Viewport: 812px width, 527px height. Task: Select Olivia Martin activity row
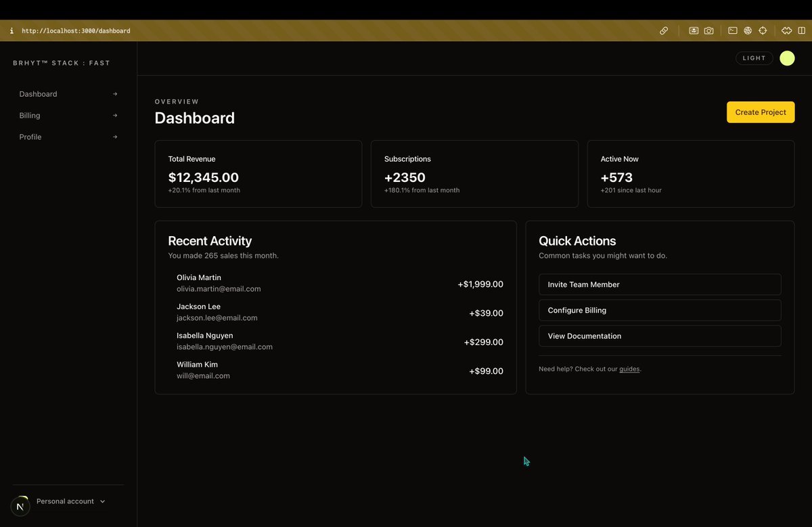[336, 283]
